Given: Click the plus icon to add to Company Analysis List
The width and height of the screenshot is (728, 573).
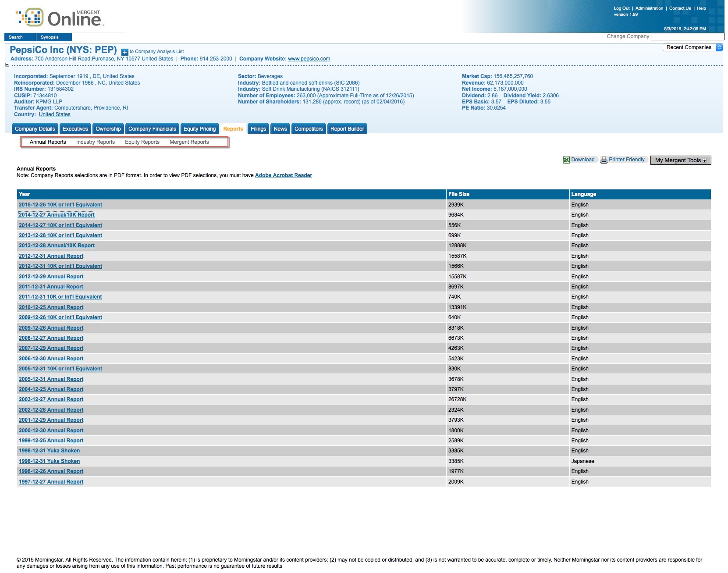Looking at the screenshot, I should click(x=125, y=52).
